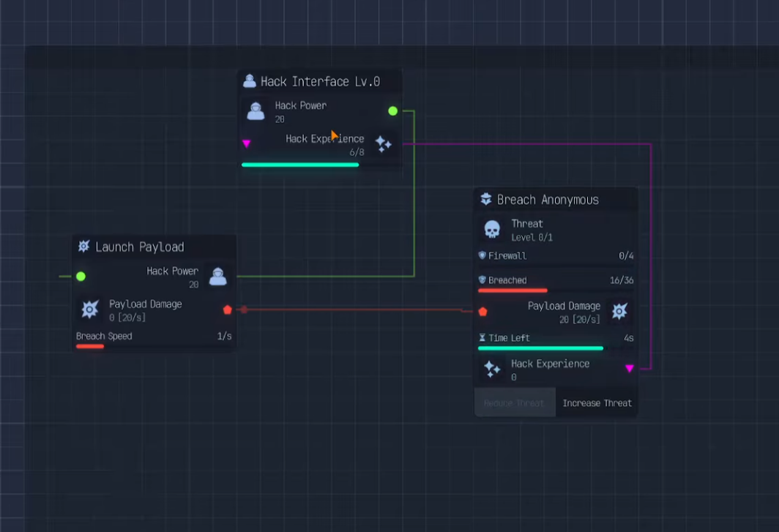Select the red Payload Damage output port on Launch Payload
This screenshot has height=532, width=779.
[227, 310]
